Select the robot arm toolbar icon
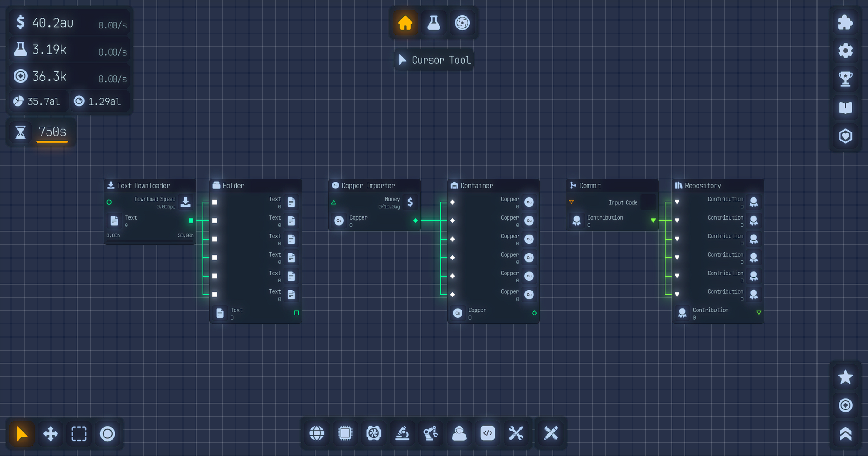Image resolution: width=868 pixels, height=456 pixels. (x=430, y=433)
